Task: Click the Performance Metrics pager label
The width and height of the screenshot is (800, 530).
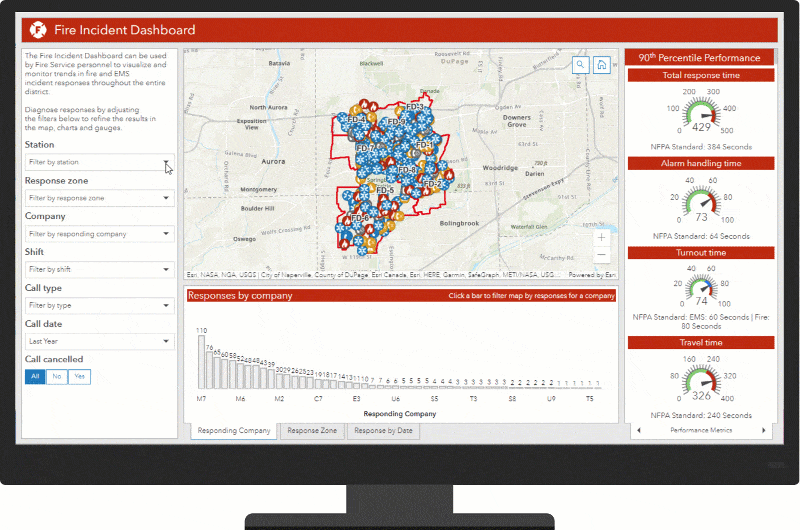Action: coord(701,430)
